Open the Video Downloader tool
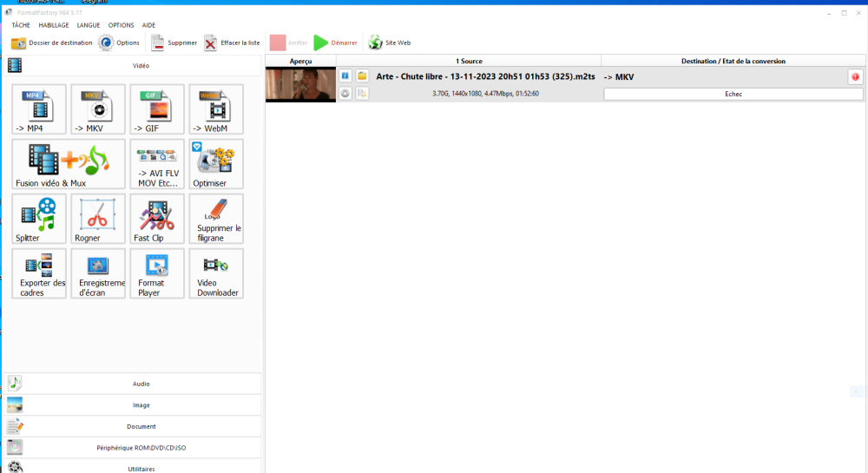 216,273
